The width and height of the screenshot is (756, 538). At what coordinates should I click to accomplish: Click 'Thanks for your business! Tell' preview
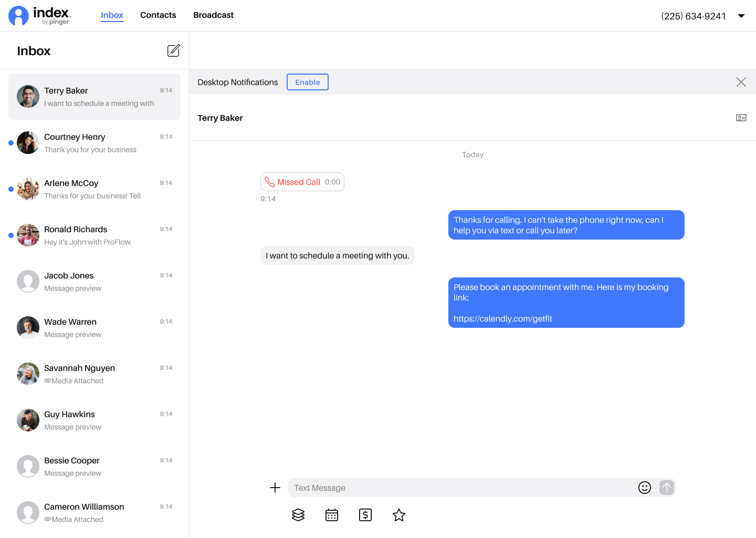92,196
